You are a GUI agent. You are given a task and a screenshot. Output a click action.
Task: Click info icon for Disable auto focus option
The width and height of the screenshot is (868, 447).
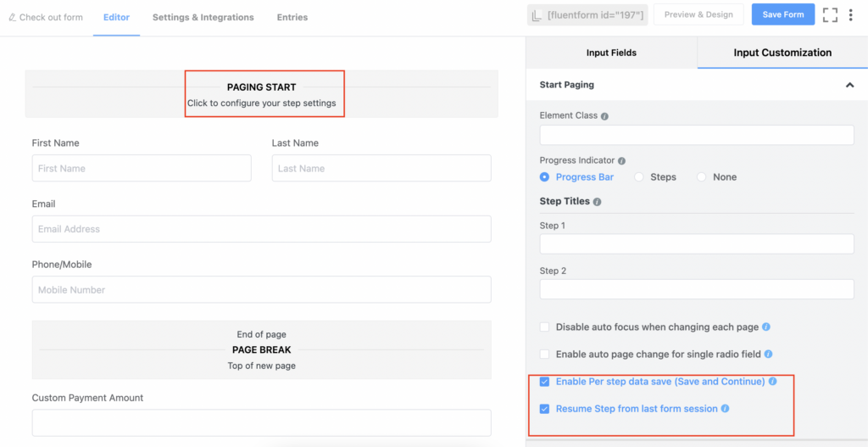pyautogui.click(x=766, y=327)
